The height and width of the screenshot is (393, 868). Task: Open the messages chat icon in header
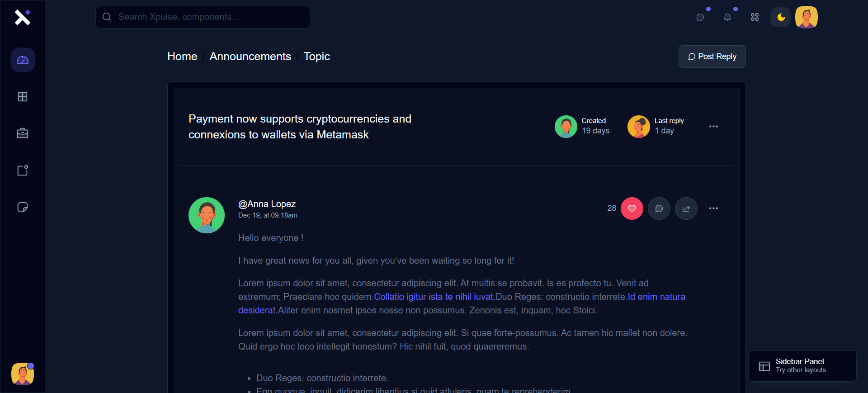700,17
